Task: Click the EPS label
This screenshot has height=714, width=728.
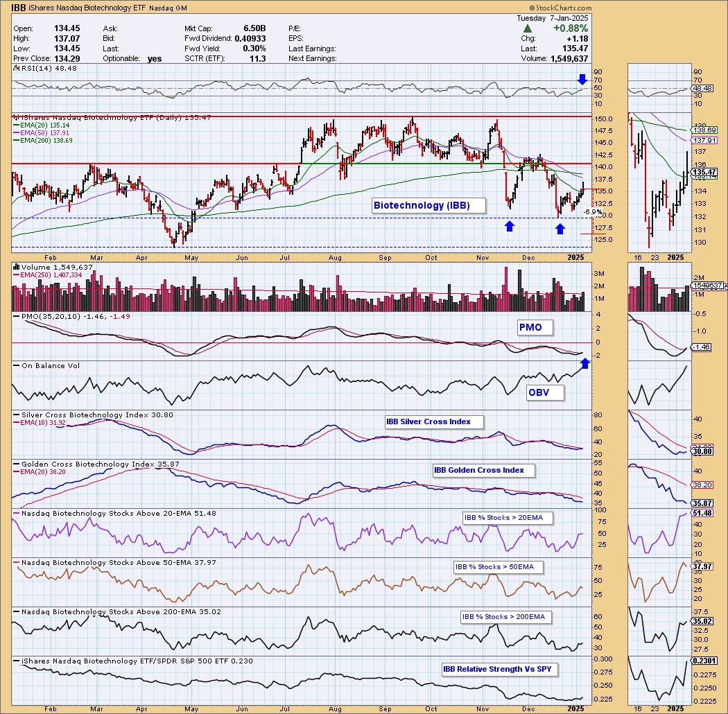Action: tap(296, 39)
